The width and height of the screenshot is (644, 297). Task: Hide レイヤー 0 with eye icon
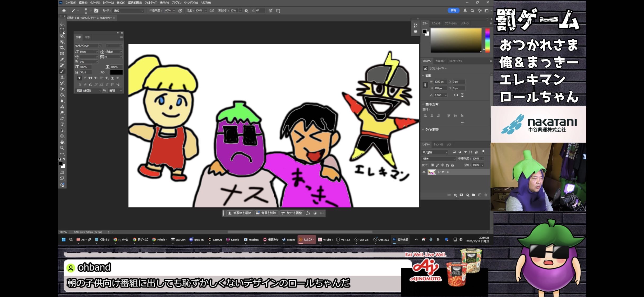click(x=424, y=172)
